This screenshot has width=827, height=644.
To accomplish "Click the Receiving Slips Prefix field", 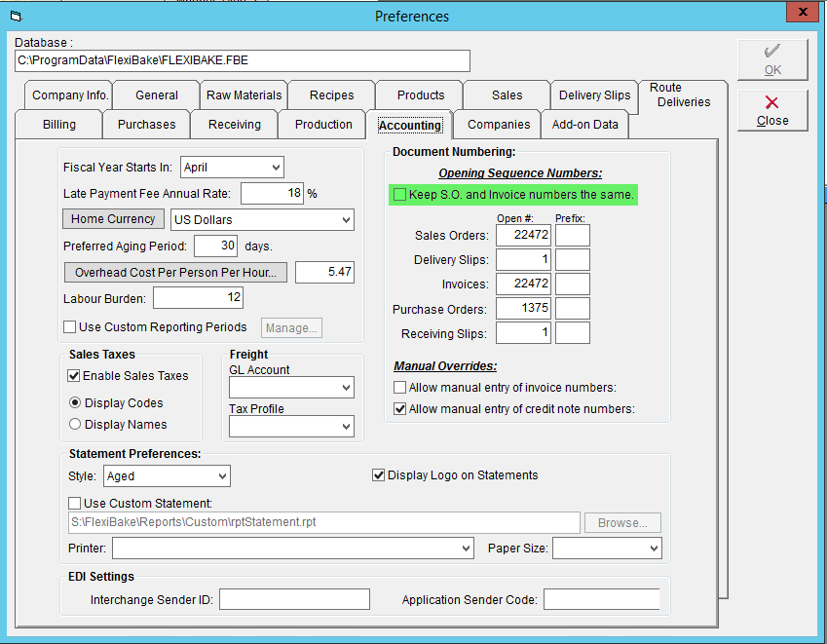I will (x=572, y=333).
